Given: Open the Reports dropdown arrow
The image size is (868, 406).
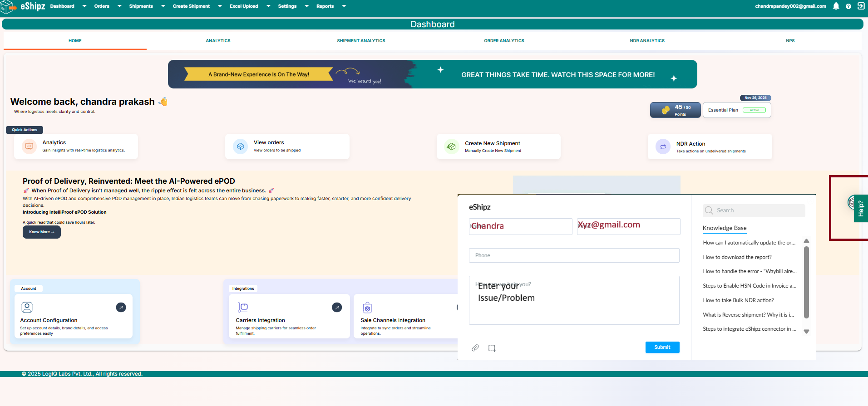Looking at the screenshot, I should click(344, 6).
